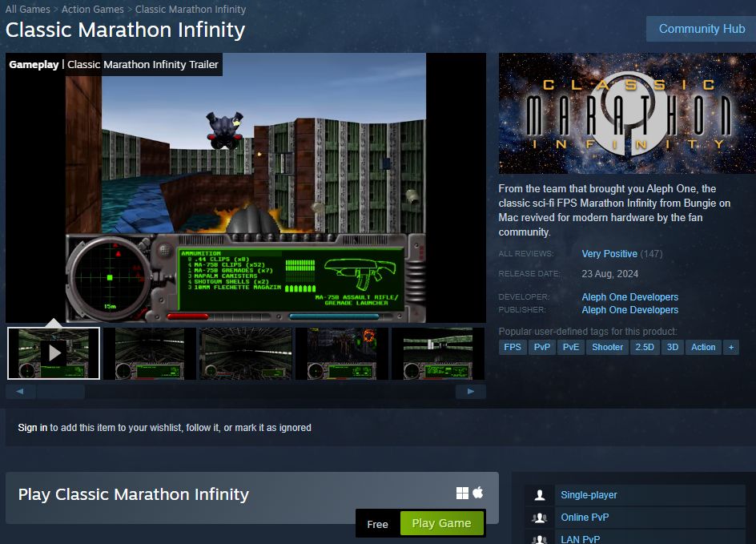Click the Classic Marathon Infinity header image
756x544 pixels.
627,113
